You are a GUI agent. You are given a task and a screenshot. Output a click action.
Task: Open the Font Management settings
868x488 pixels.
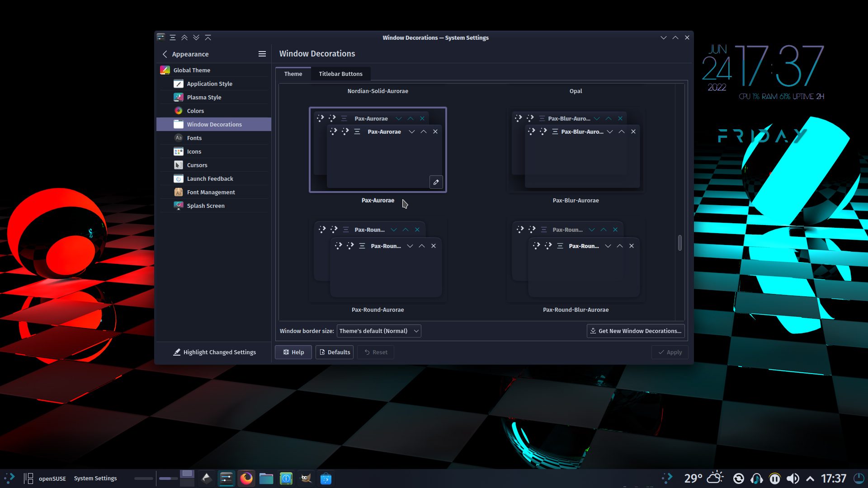pos(214,192)
